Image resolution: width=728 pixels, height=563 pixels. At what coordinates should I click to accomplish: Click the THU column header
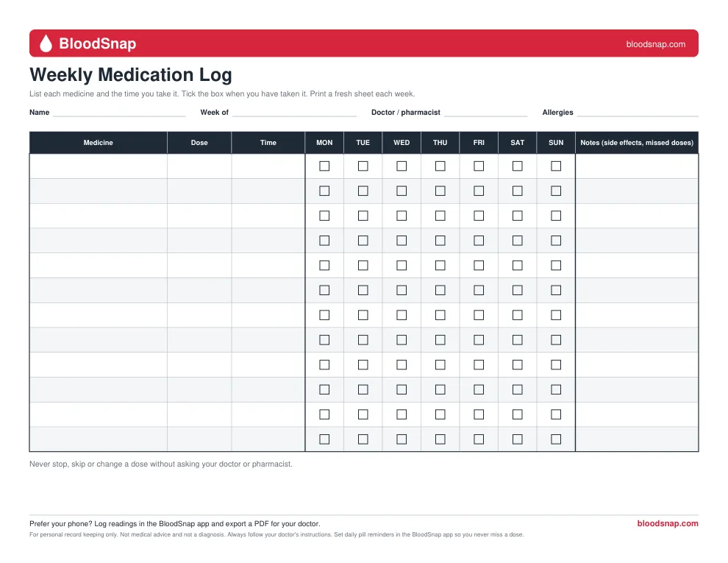[440, 143]
